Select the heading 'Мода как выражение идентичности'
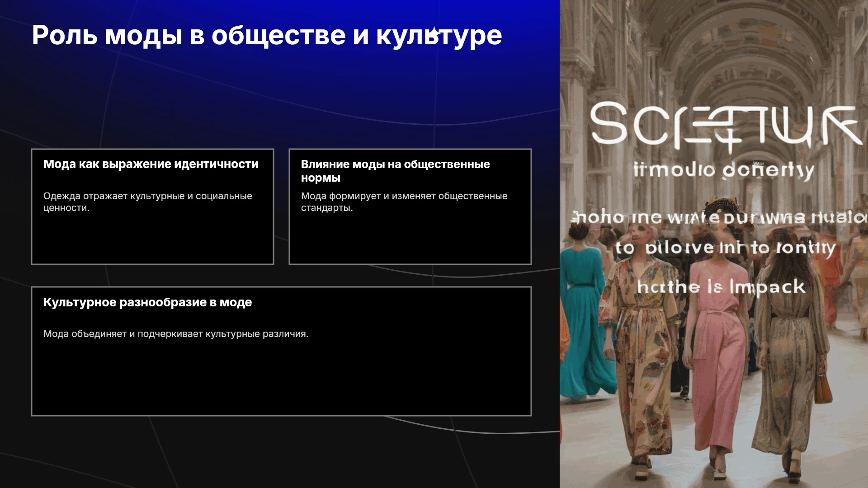Viewport: 868px width, 488px height. (x=151, y=164)
